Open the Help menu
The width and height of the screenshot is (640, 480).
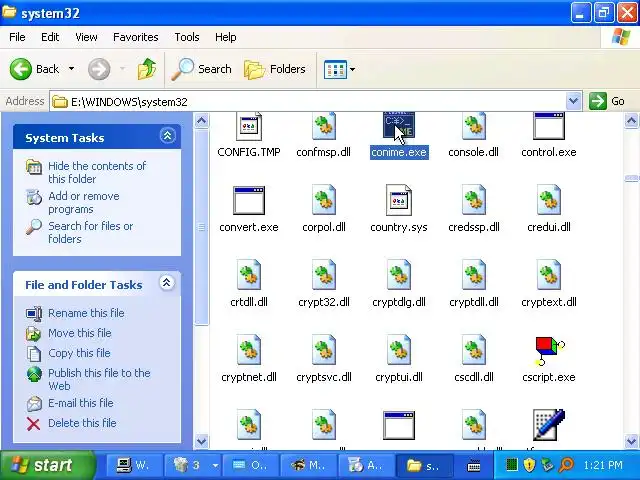[226, 37]
